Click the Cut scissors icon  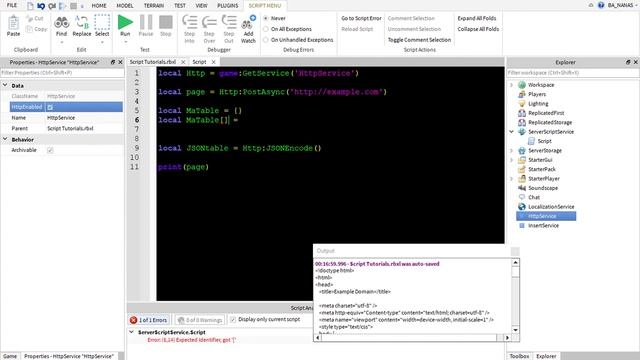click(x=29, y=18)
